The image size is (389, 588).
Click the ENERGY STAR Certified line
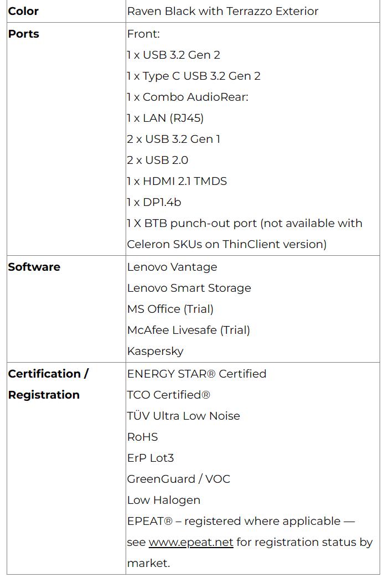tap(197, 374)
